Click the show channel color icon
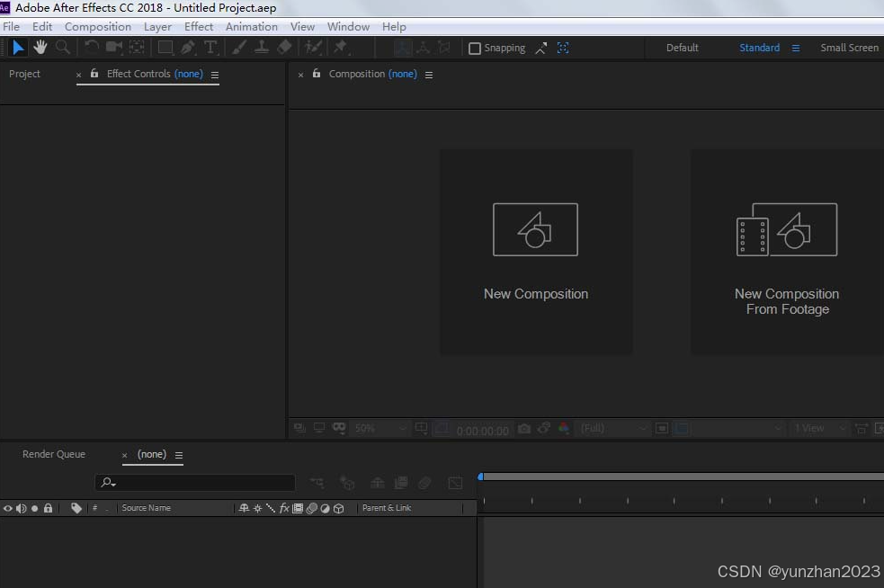This screenshot has height=588, width=884. 563,429
